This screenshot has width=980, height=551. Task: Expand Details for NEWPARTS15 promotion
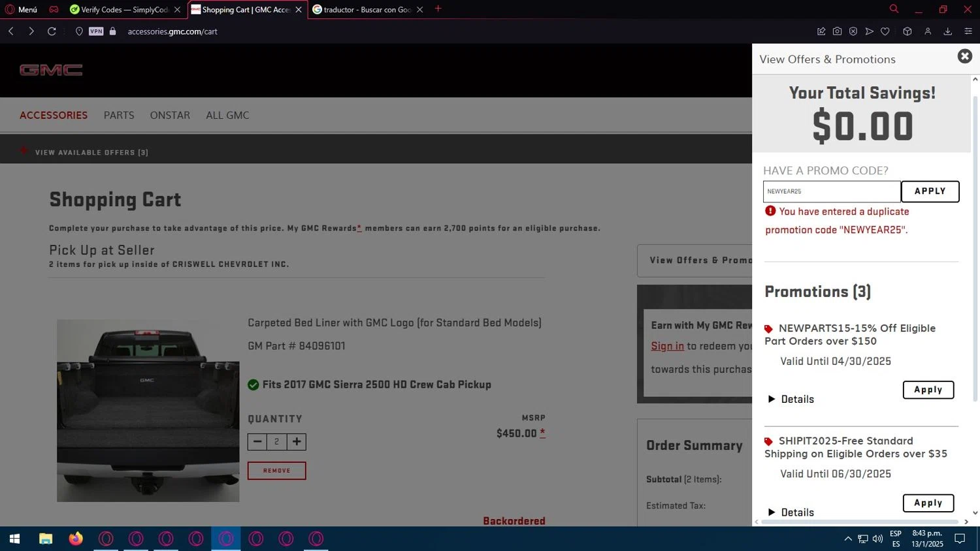click(791, 399)
